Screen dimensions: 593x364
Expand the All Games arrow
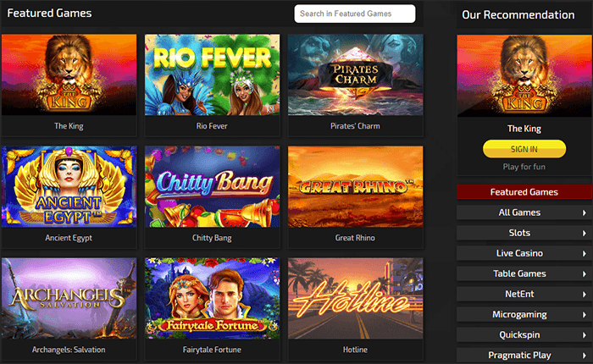tap(584, 212)
